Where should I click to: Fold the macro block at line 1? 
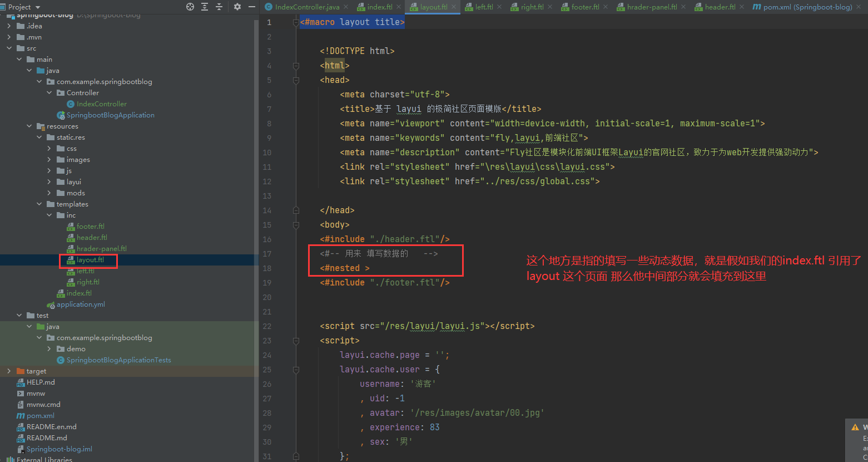(296, 22)
